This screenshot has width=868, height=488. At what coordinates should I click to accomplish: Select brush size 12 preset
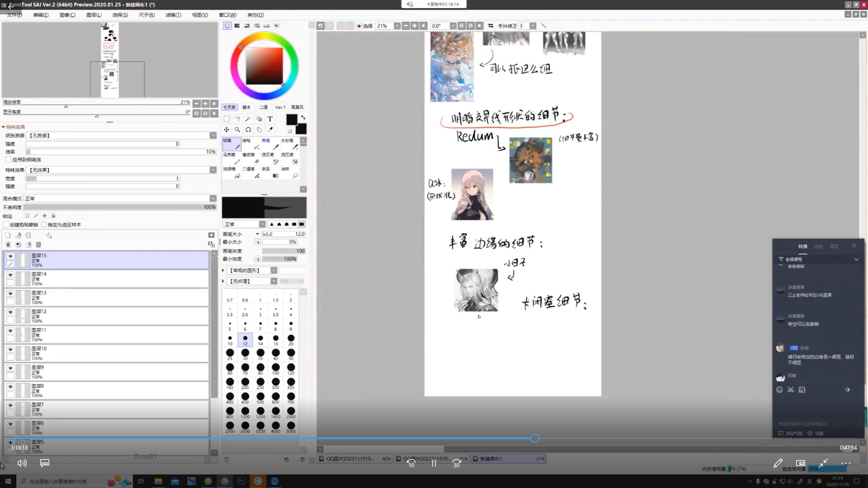point(245,340)
